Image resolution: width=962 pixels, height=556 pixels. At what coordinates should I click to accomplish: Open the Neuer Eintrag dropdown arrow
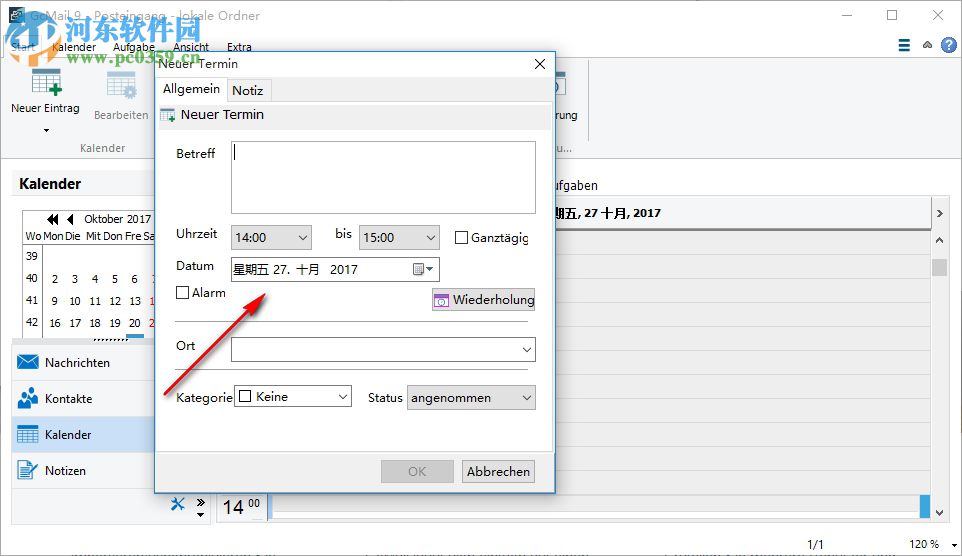[46, 130]
